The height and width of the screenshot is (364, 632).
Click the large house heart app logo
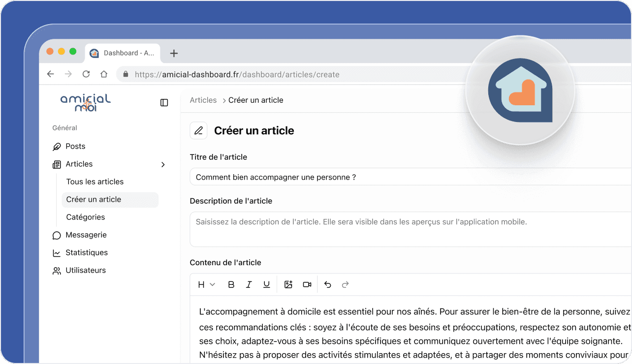point(520,90)
